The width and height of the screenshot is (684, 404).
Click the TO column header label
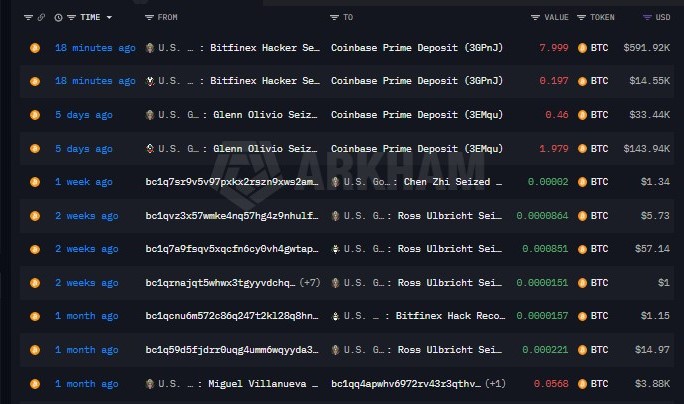click(x=348, y=17)
